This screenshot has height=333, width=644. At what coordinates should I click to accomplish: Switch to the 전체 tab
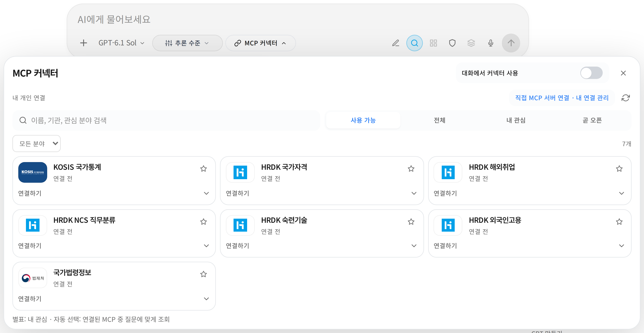440,120
